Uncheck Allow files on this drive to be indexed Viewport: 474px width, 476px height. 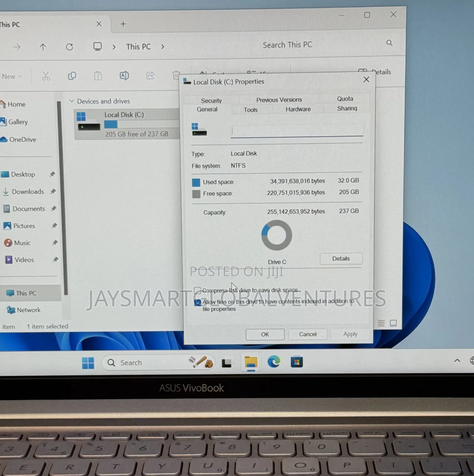198,303
